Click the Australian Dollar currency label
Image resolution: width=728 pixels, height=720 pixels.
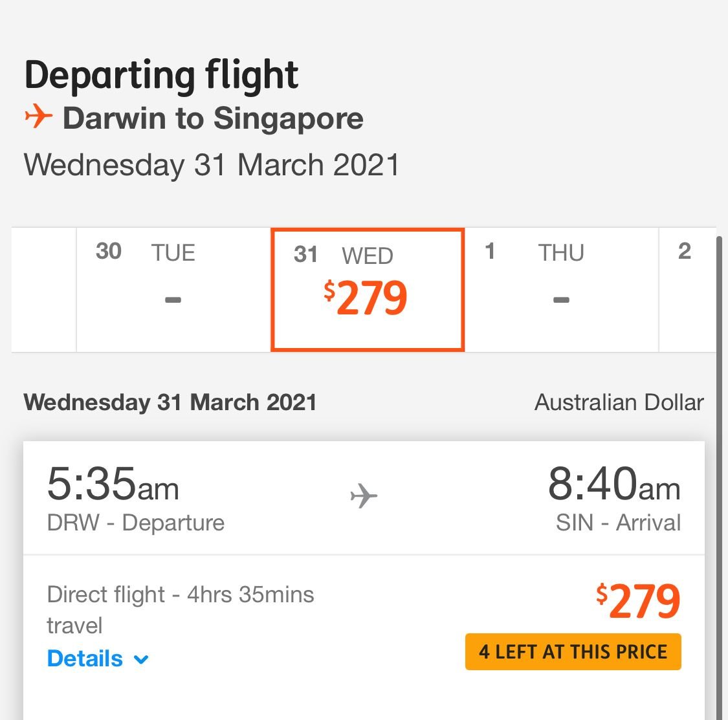pos(619,402)
